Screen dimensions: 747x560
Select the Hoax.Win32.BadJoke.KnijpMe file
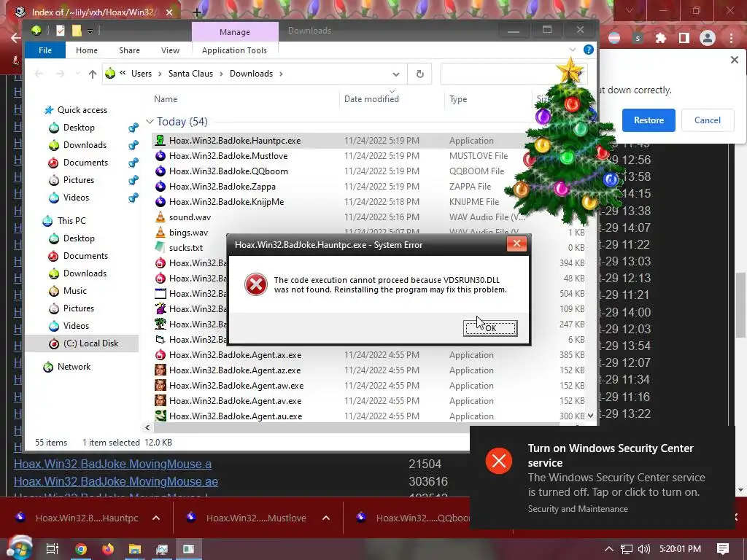226,201
